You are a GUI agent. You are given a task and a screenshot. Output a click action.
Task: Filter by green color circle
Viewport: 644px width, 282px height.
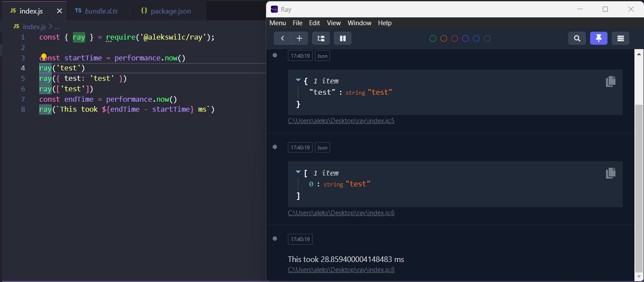coord(433,39)
